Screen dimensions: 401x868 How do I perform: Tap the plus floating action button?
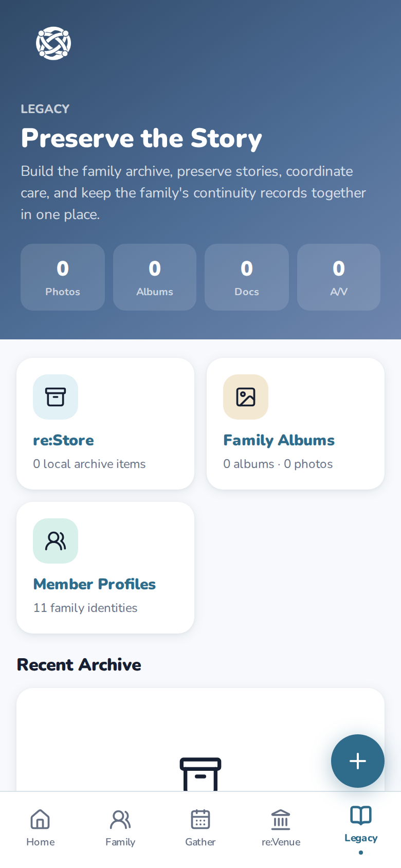point(358,761)
